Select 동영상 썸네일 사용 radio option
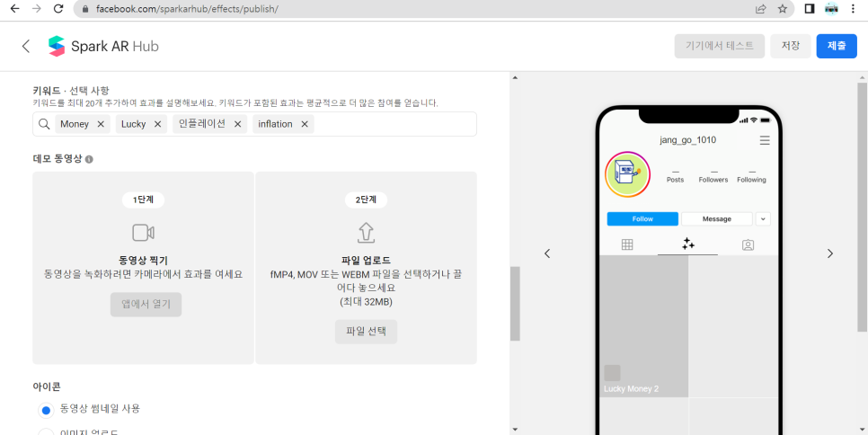 click(x=46, y=410)
